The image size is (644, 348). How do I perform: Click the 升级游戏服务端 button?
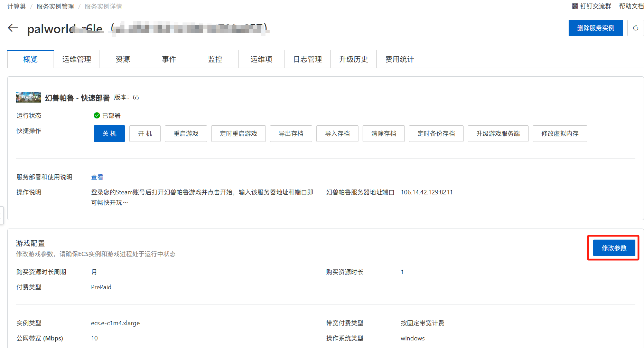pos(498,134)
